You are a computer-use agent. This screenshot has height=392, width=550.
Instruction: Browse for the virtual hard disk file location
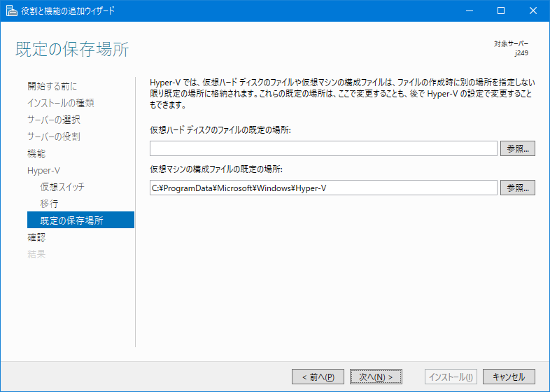(x=518, y=148)
